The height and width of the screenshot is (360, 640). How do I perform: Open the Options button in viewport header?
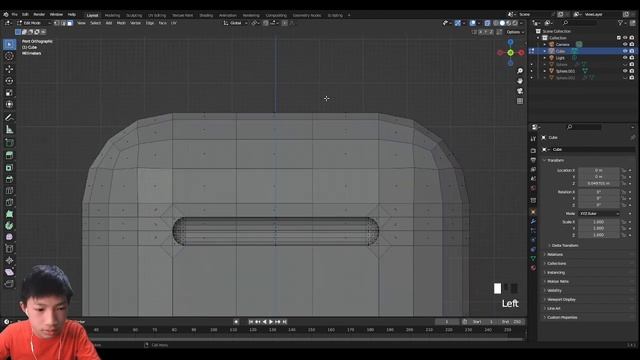point(515,32)
